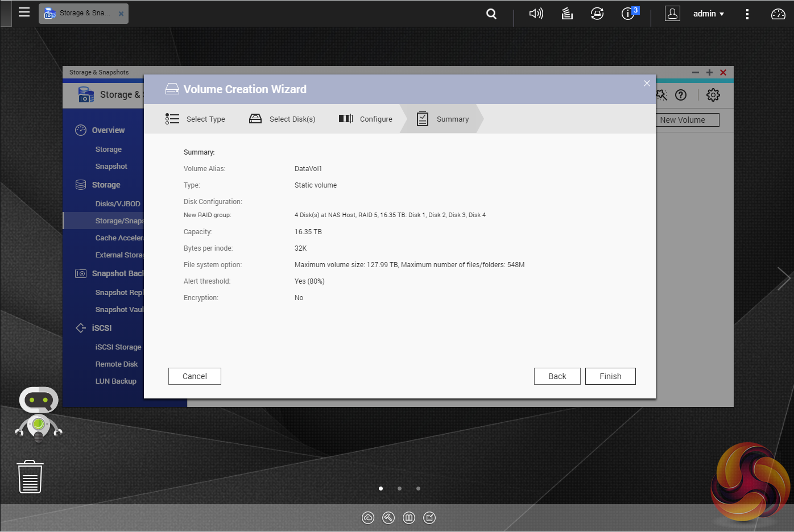Open background tasks icon

[567, 14]
